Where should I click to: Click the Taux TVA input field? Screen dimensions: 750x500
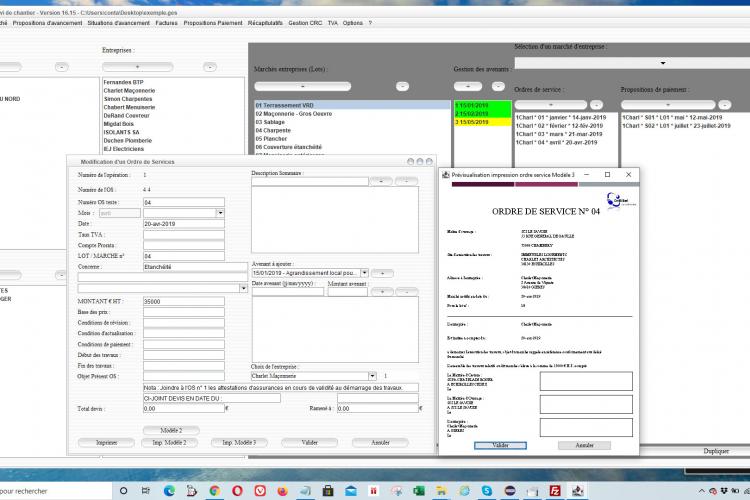184,234
